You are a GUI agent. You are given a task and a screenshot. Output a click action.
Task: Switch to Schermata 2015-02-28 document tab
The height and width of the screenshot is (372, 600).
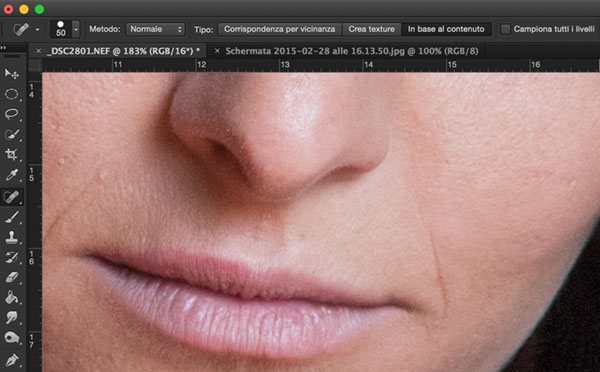[351, 51]
